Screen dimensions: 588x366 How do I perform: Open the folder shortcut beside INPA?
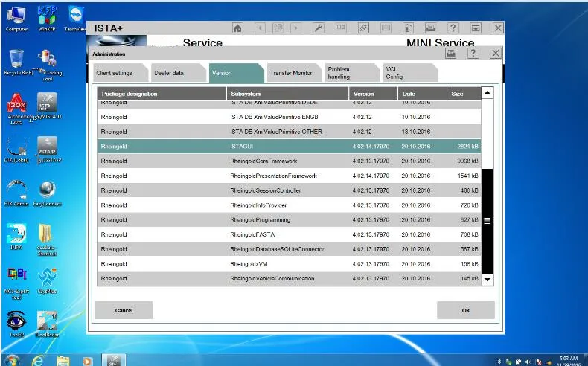[47, 240]
